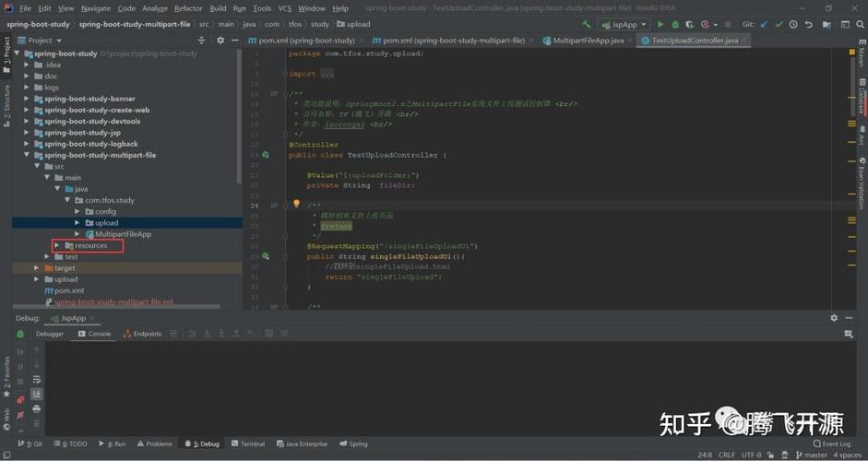
Task: Toggle scroll to end in the console
Action: (37, 394)
